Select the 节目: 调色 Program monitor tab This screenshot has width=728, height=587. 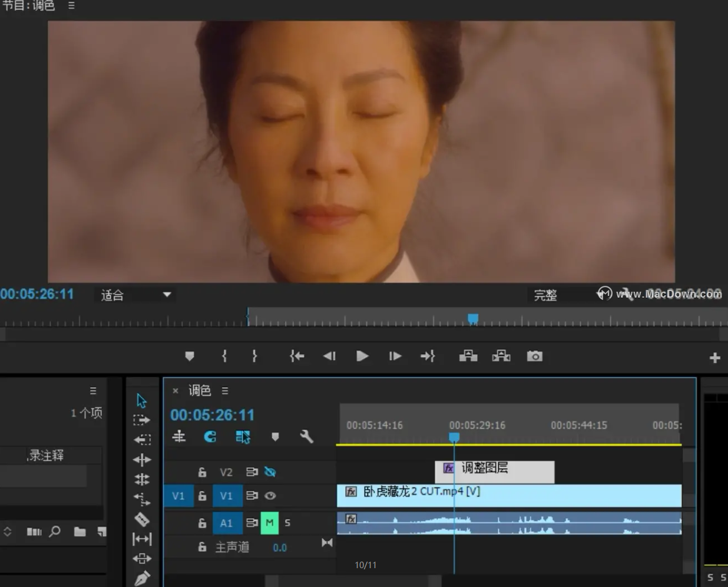point(28,6)
